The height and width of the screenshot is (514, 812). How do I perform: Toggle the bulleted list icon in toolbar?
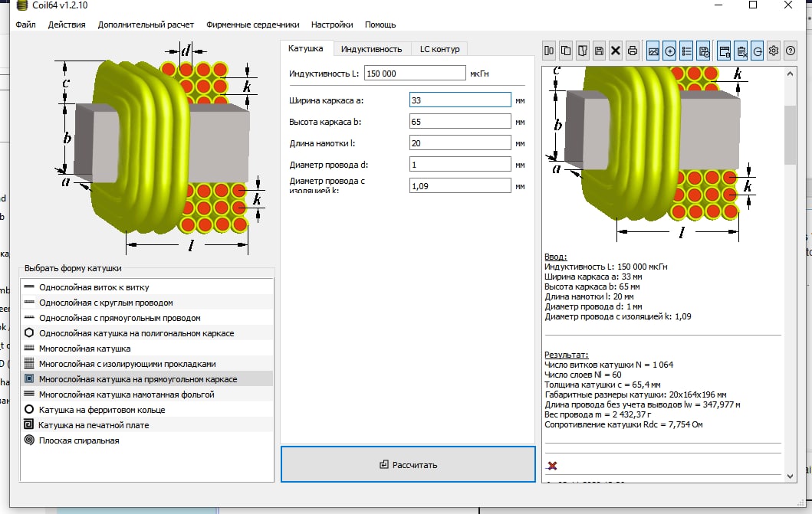(x=687, y=51)
